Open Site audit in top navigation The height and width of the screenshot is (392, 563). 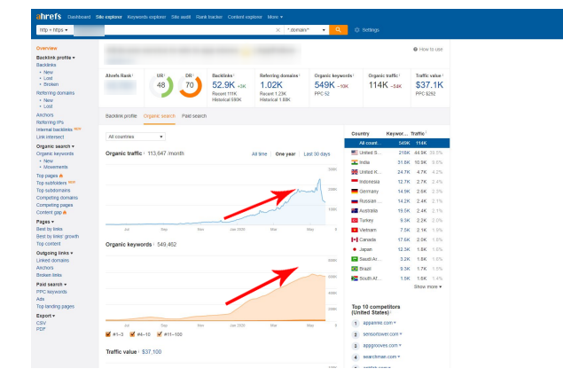tap(181, 17)
